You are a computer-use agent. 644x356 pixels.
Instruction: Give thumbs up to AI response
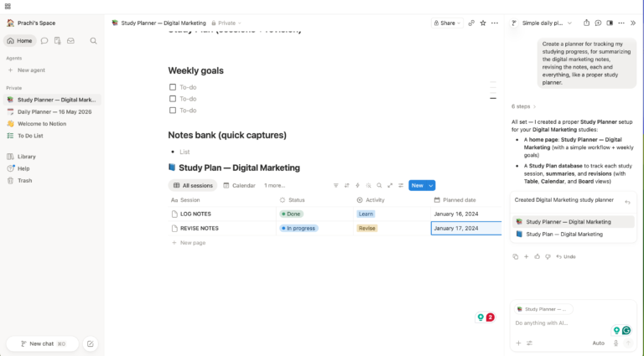[x=537, y=257]
